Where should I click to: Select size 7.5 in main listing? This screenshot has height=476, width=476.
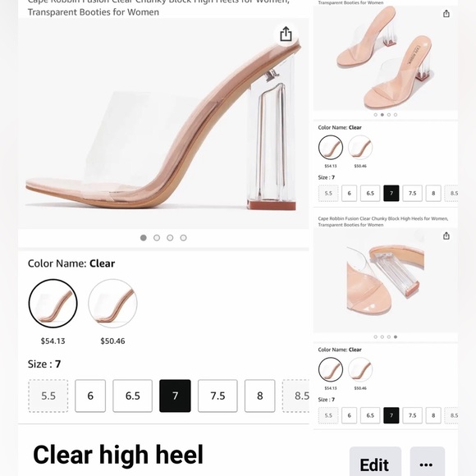click(x=217, y=396)
